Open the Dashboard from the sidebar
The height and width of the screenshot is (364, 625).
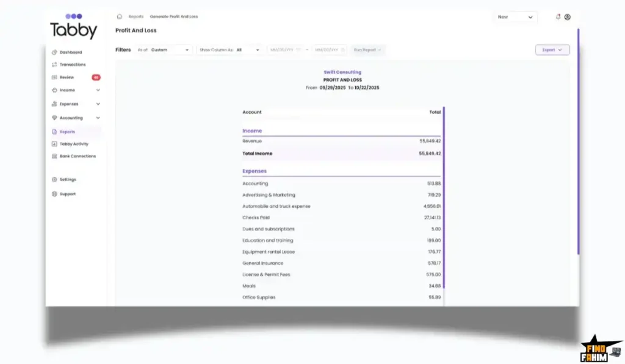click(x=69, y=52)
